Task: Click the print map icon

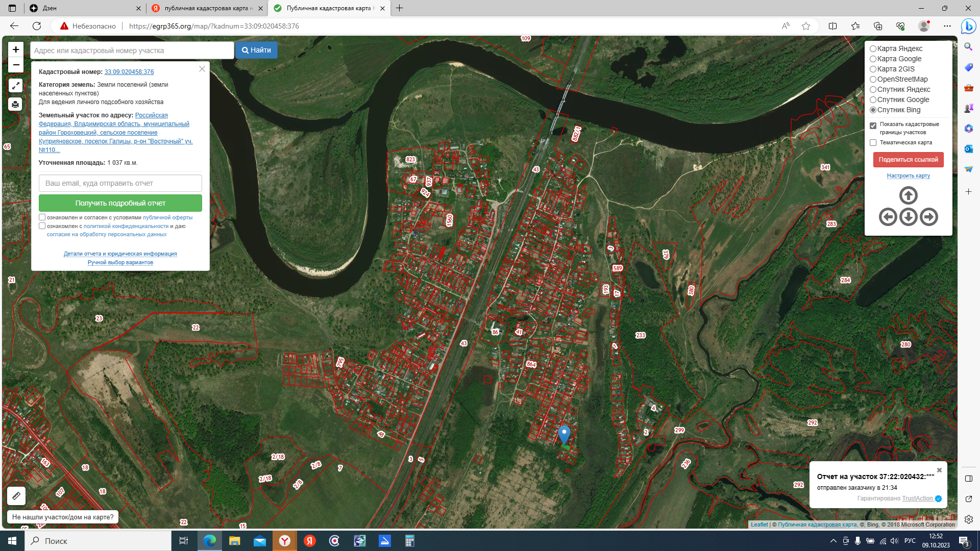Action: (x=15, y=105)
